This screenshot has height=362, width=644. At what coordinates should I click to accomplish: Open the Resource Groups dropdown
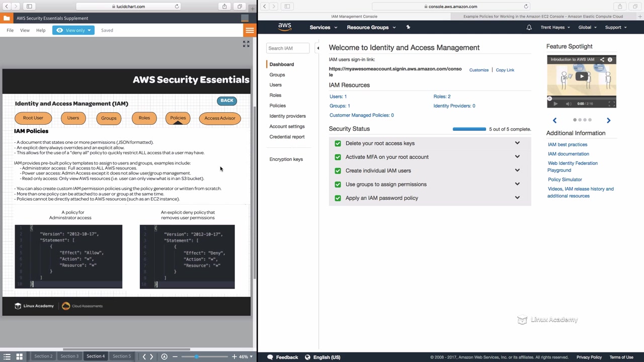pyautogui.click(x=371, y=27)
